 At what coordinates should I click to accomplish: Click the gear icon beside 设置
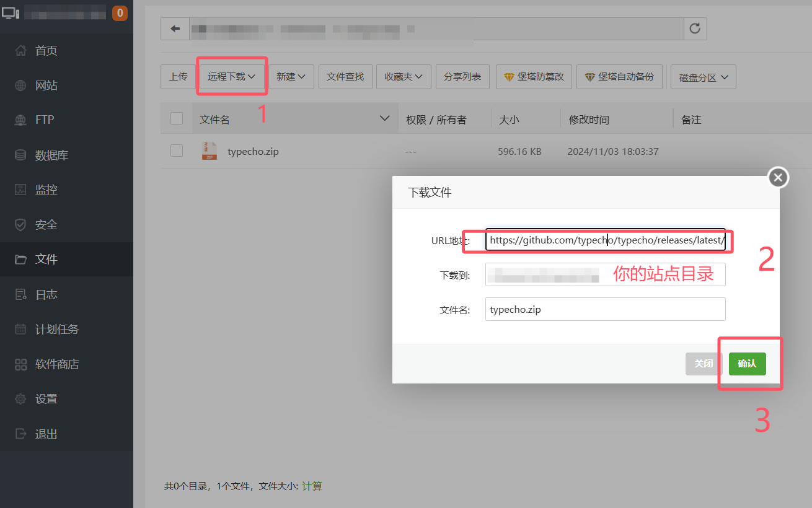[21, 399]
